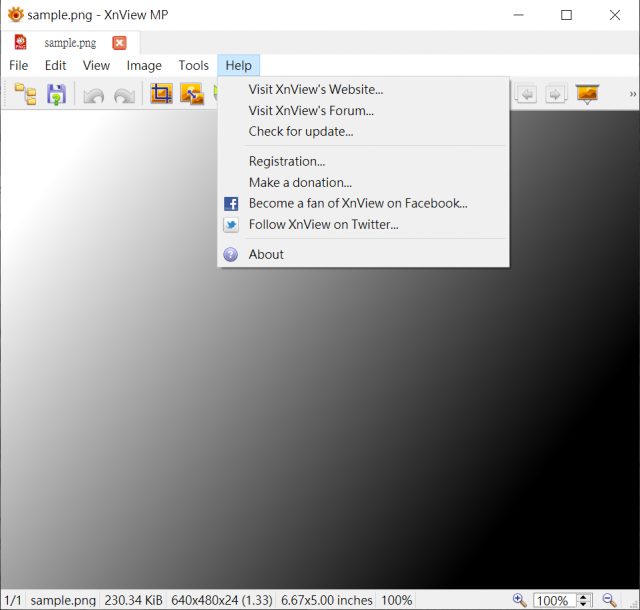Select Check for update

[x=363, y=131]
